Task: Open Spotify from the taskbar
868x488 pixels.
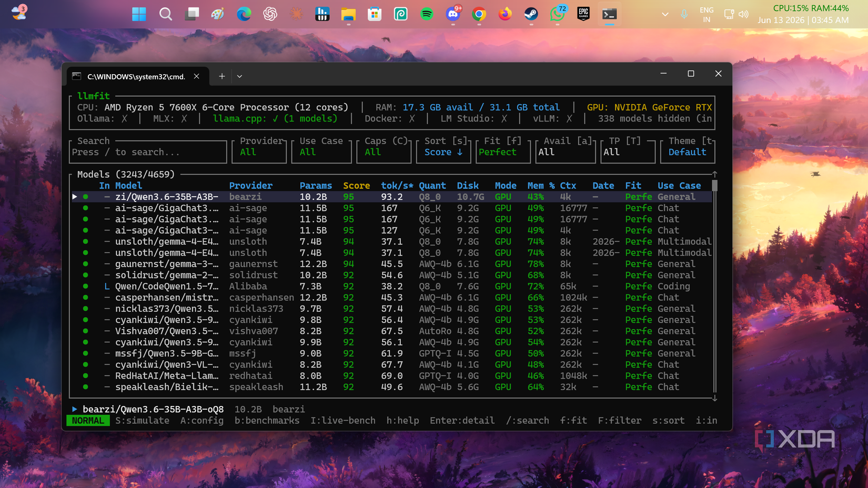Action: tap(427, 14)
